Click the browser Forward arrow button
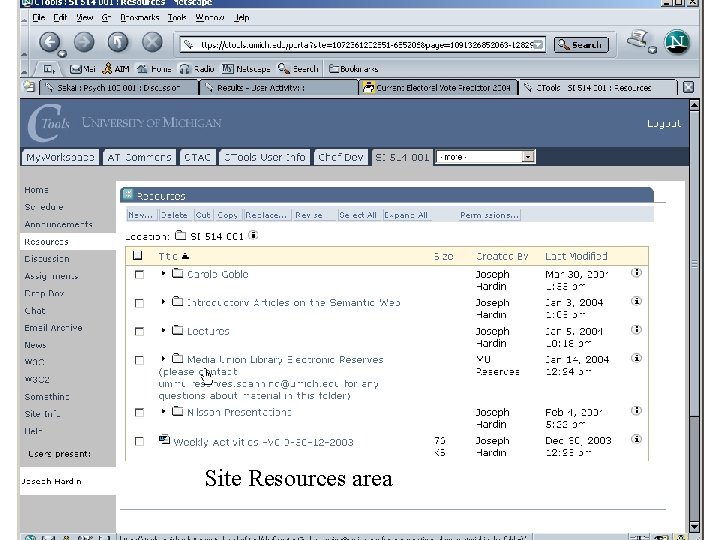 pyautogui.click(x=84, y=42)
